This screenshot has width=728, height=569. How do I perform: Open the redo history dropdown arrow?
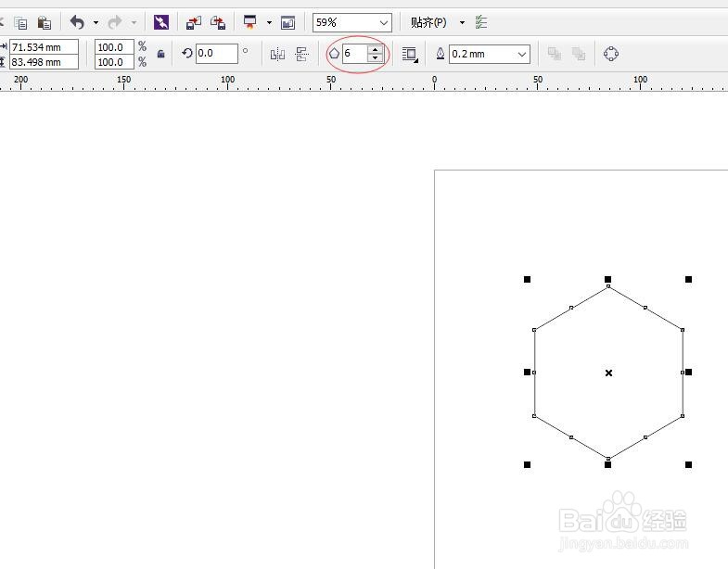point(134,22)
